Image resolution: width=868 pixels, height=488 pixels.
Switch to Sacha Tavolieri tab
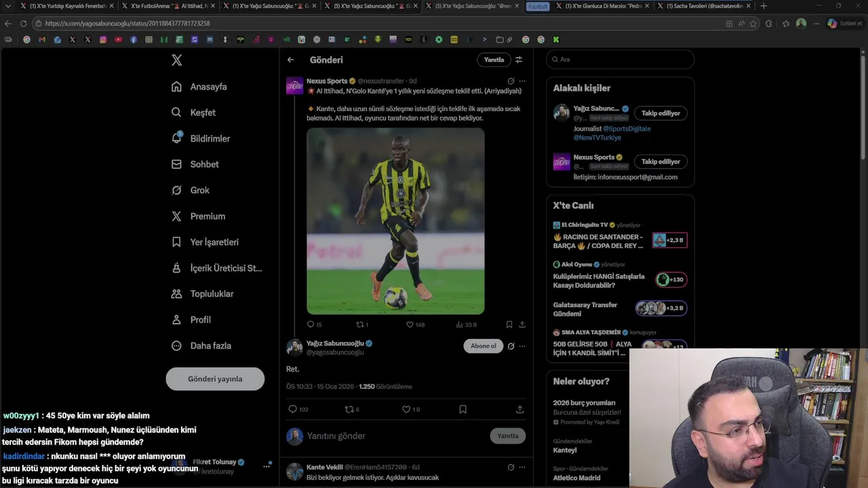coord(705,6)
